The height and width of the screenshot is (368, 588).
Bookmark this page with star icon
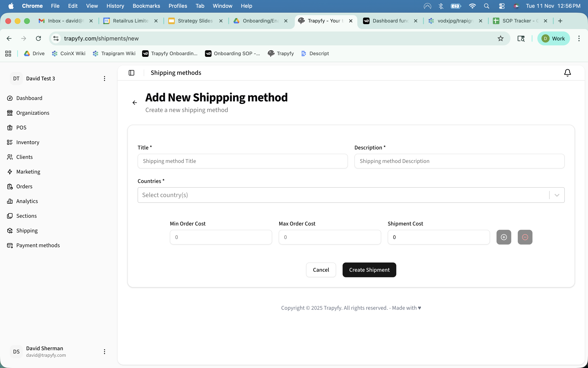(500, 38)
